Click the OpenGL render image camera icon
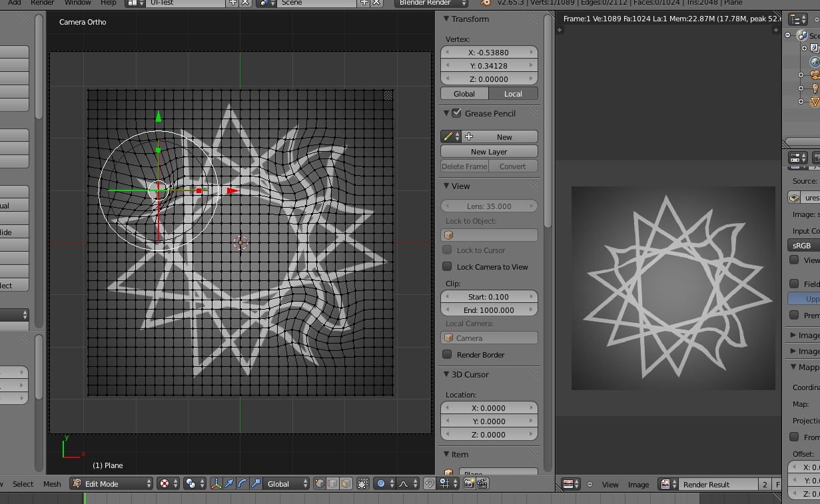 [469, 484]
